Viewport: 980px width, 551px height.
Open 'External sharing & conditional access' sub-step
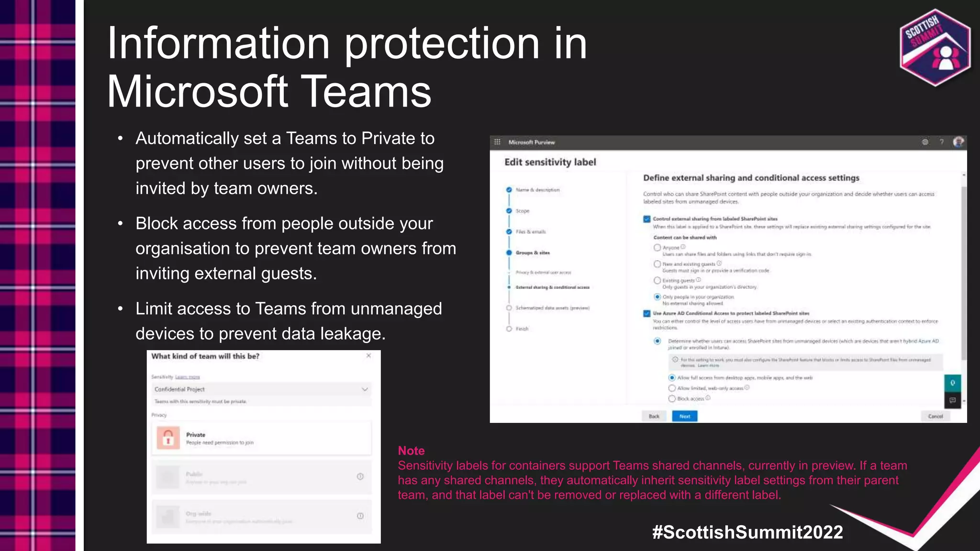pyautogui.click(x=553, y=287)
